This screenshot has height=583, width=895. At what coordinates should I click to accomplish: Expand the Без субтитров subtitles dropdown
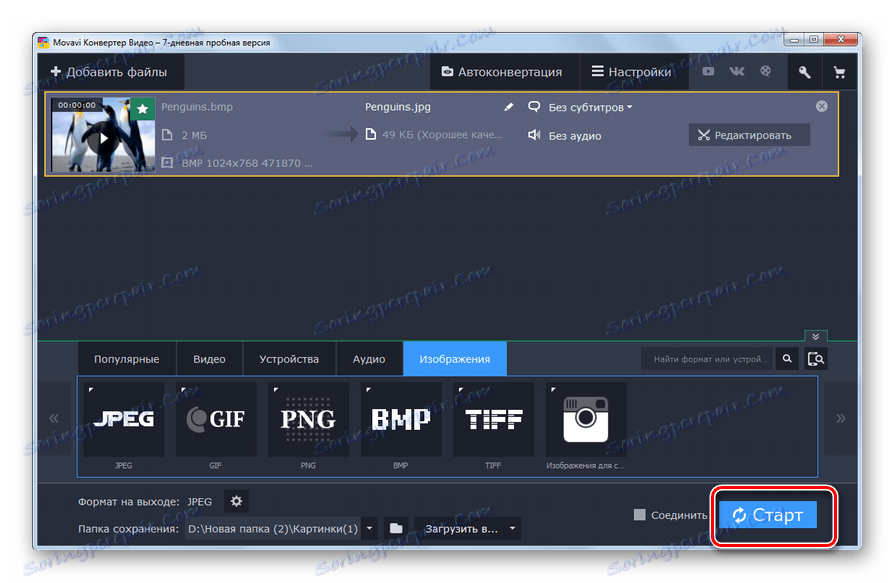[x=590, y=107]
